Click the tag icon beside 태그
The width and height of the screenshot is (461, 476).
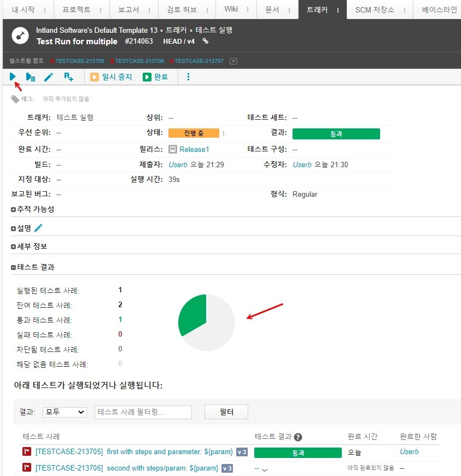coord(15,99)
